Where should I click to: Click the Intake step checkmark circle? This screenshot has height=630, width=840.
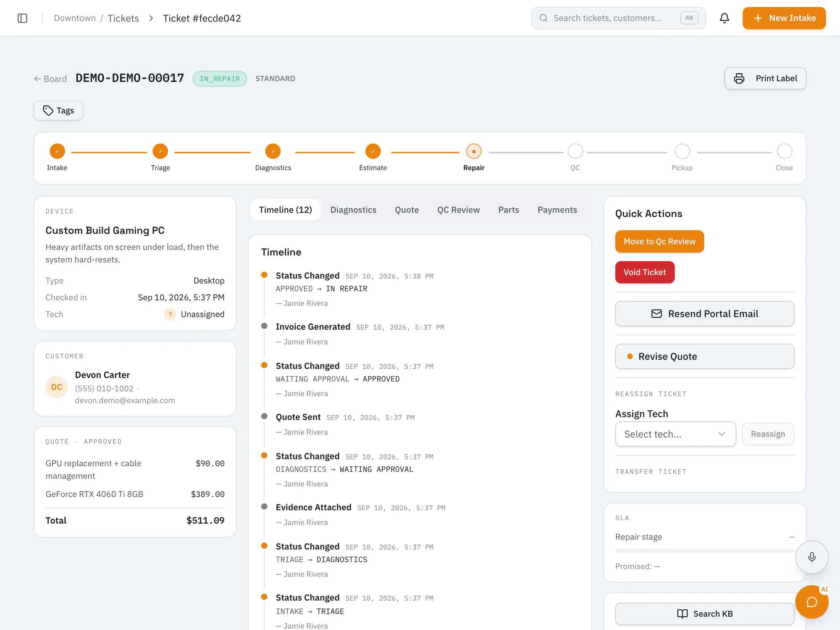tap(57, 151)
